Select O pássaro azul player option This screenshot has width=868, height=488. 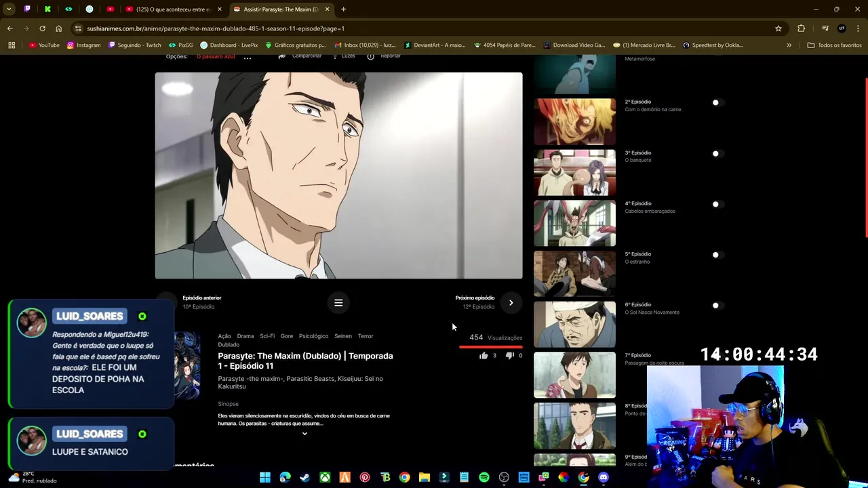(x=216, y=56)
